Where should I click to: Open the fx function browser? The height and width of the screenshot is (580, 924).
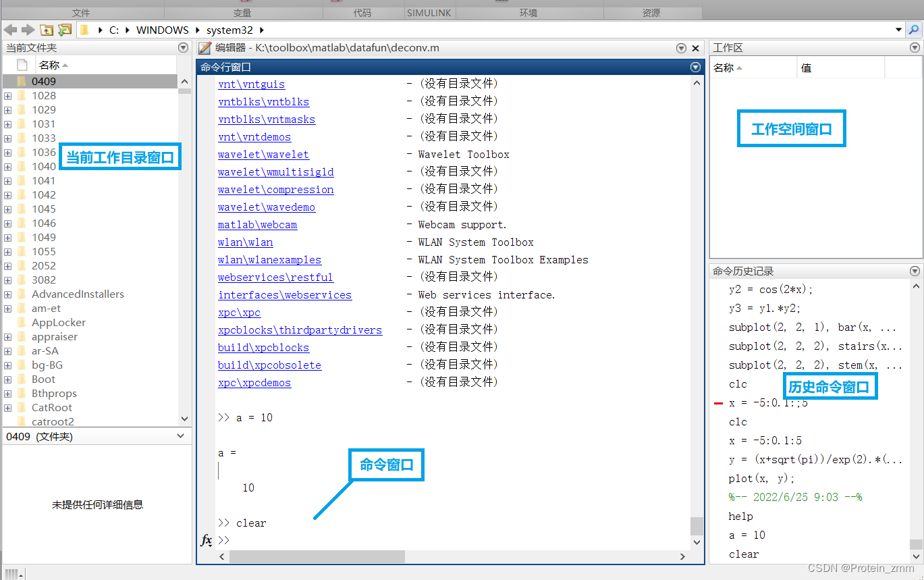click(x=207, y=540)
